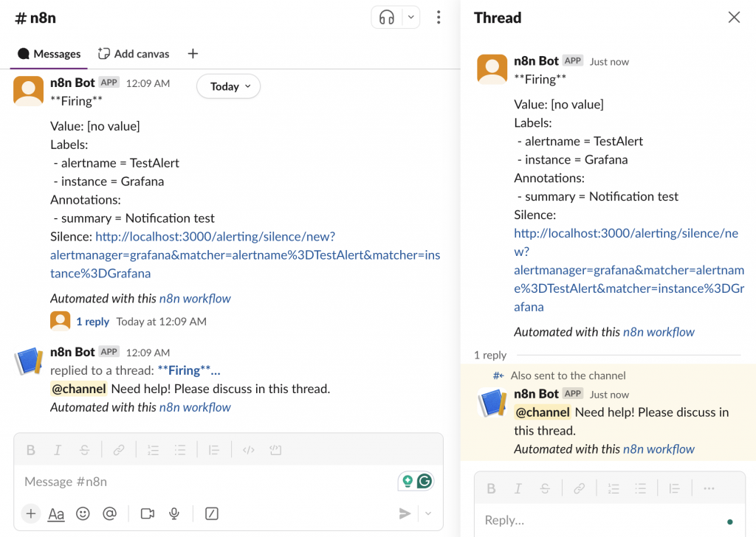Open slash shortcuts menu

click(x=212, y=514)
